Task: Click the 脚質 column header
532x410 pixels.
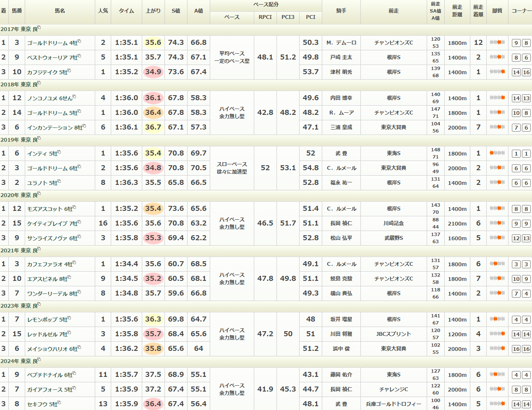Action: click(x=497, y=11)
